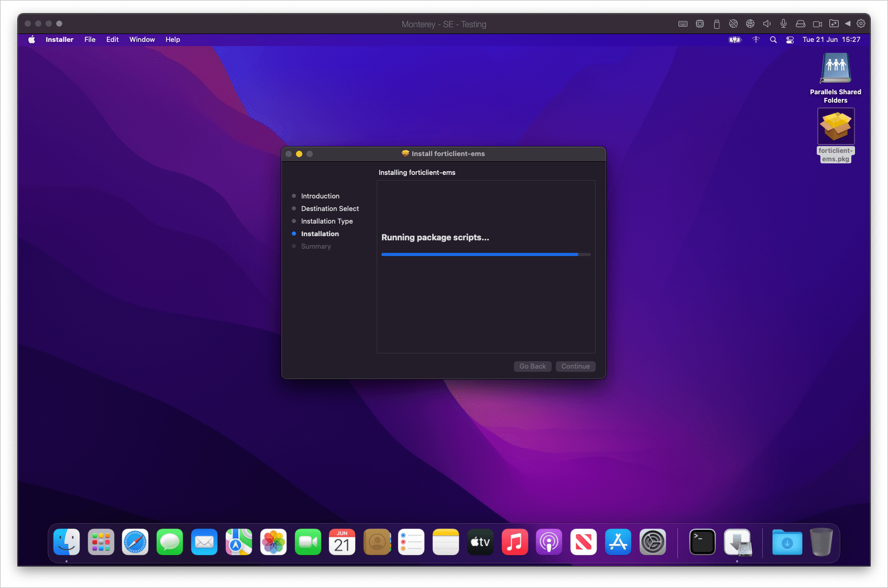
Task: Open Contacts app in Dock
Action: [x=377, y=542]
